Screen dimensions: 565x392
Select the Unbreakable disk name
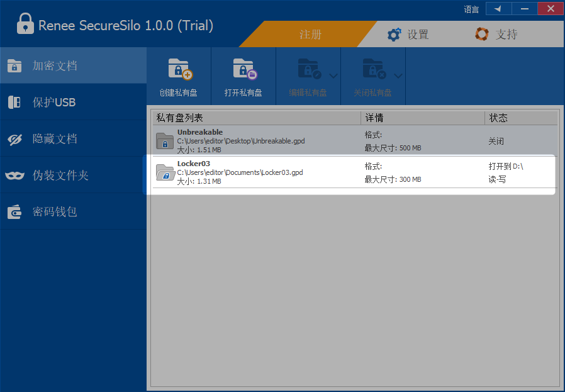pos(200,132)
